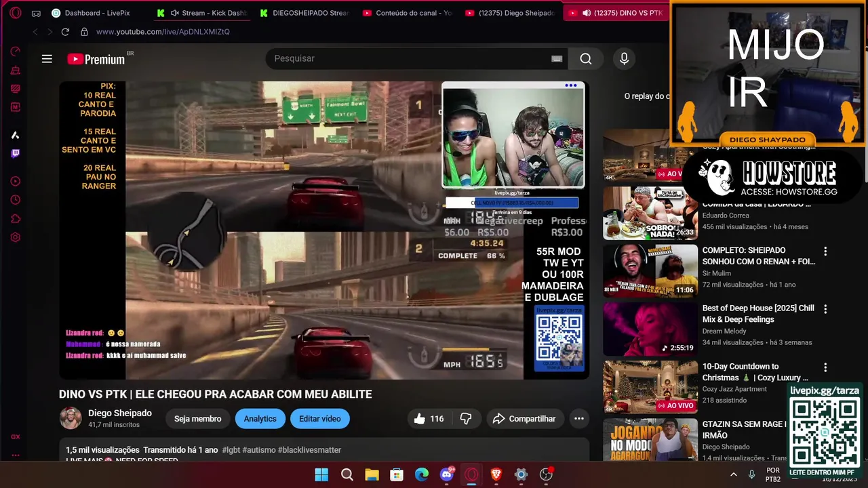Open Settings gear icon in Opera sidebar
The width and height of the screenshot is (868, 488).
pyautogui.click(x=15, y=237)
